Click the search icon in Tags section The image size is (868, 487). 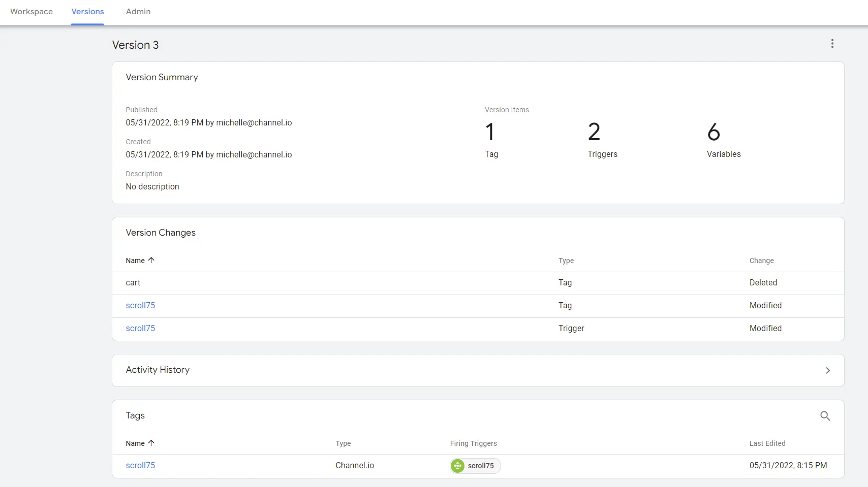click(825, 416)
